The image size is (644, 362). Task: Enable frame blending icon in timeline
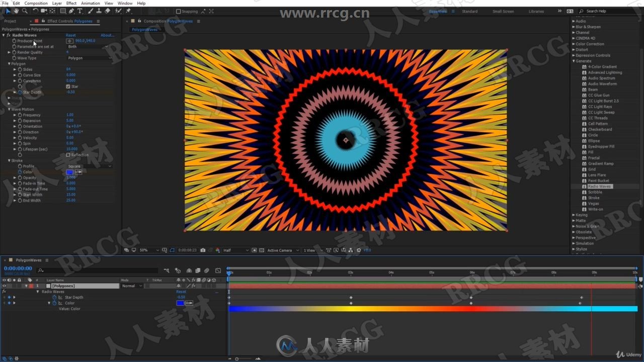(198, 270)
